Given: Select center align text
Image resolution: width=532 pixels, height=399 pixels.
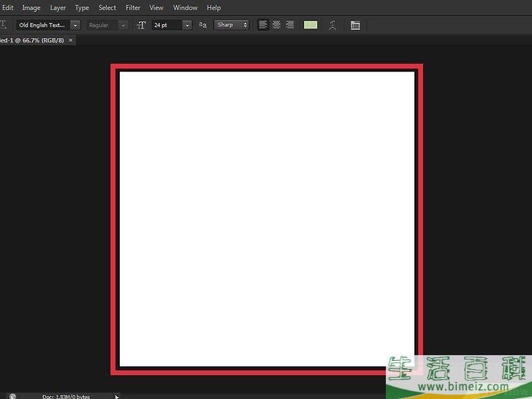Looking at the screenshot, I should click(276, 25).
